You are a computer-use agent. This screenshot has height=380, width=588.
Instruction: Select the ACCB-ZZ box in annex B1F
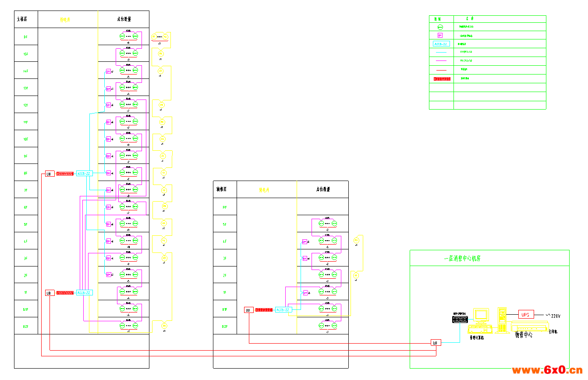tap(283, 309)
